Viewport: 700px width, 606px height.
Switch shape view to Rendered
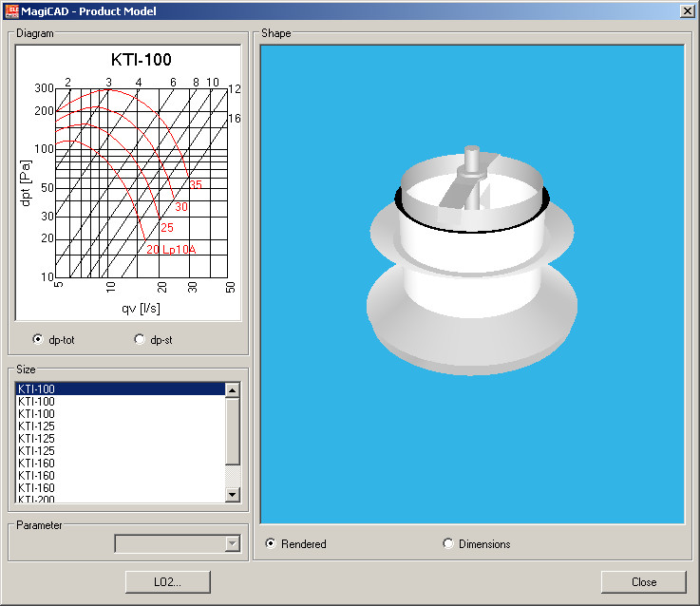pyautogui.click(x=271, y=543)
